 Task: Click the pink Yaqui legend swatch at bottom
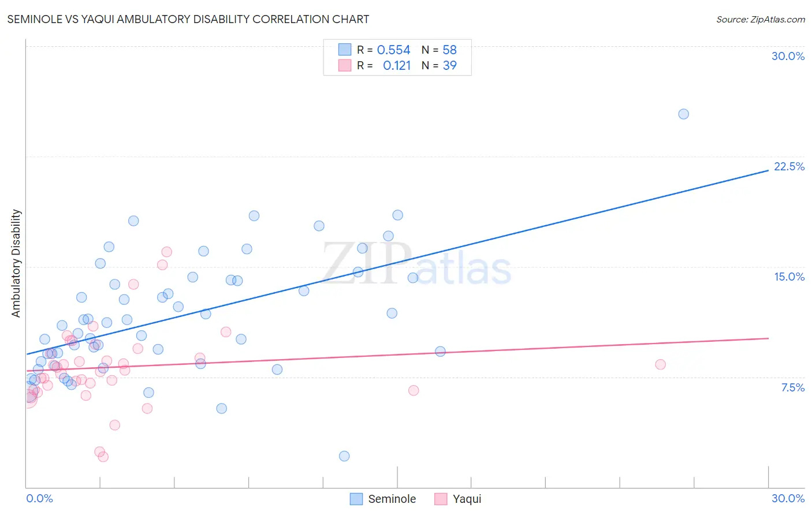coord(441,499)
